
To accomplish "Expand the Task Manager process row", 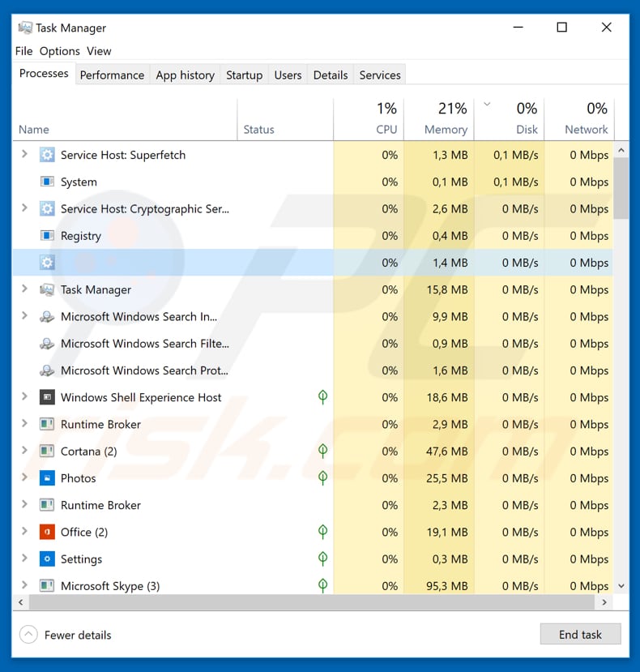I will (24, 289).
